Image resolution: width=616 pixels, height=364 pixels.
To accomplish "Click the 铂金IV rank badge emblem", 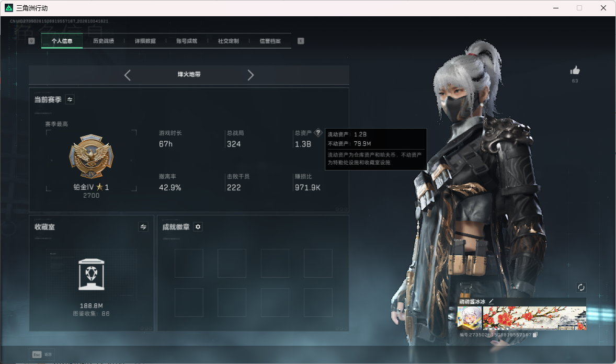I will tap(92, 156).
